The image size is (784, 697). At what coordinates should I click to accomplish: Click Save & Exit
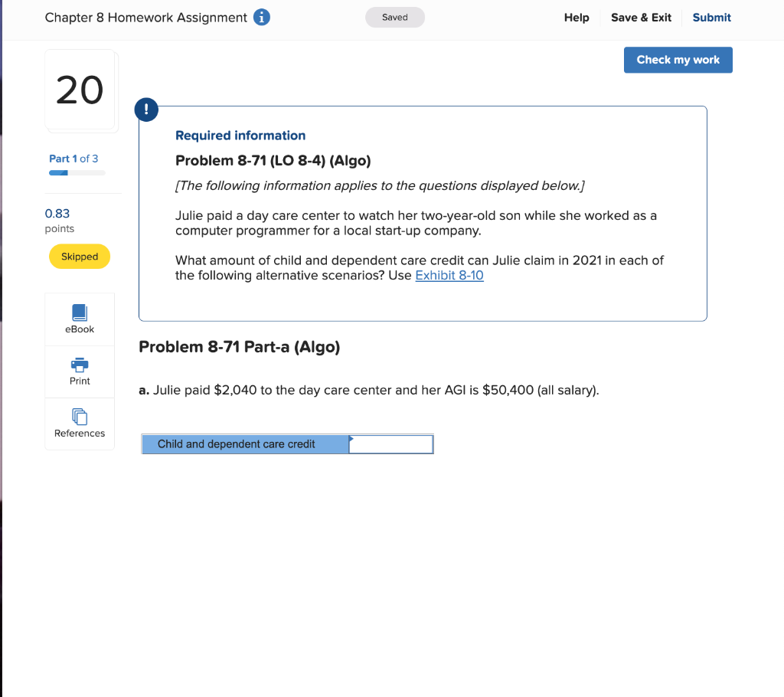pos(641,17)
